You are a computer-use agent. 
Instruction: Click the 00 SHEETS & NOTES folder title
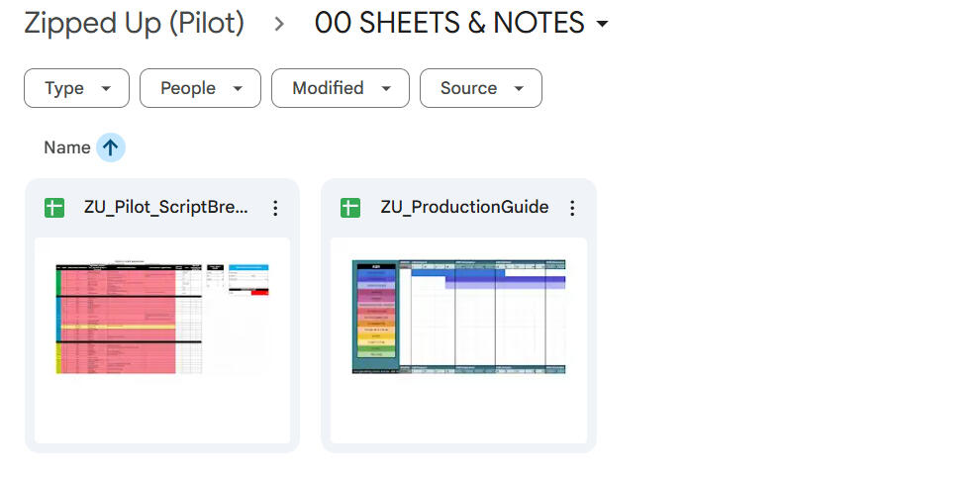[449, 23]
